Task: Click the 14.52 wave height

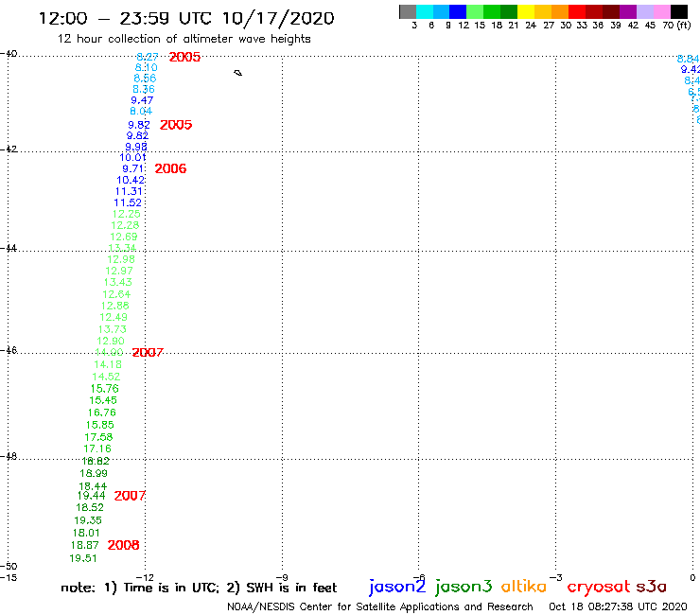Action: tap(106, 377)
